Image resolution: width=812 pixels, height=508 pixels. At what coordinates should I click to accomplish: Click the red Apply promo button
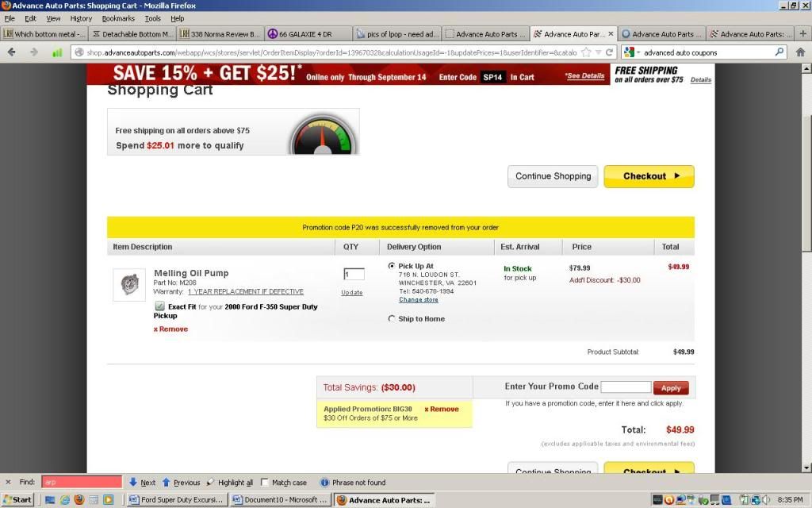coord(671,387)
